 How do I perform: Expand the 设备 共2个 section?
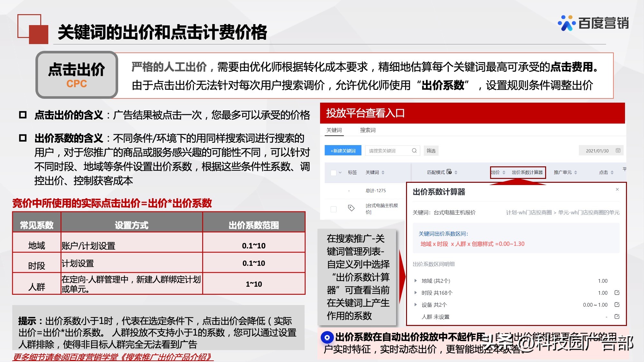(x=415, y=304)
